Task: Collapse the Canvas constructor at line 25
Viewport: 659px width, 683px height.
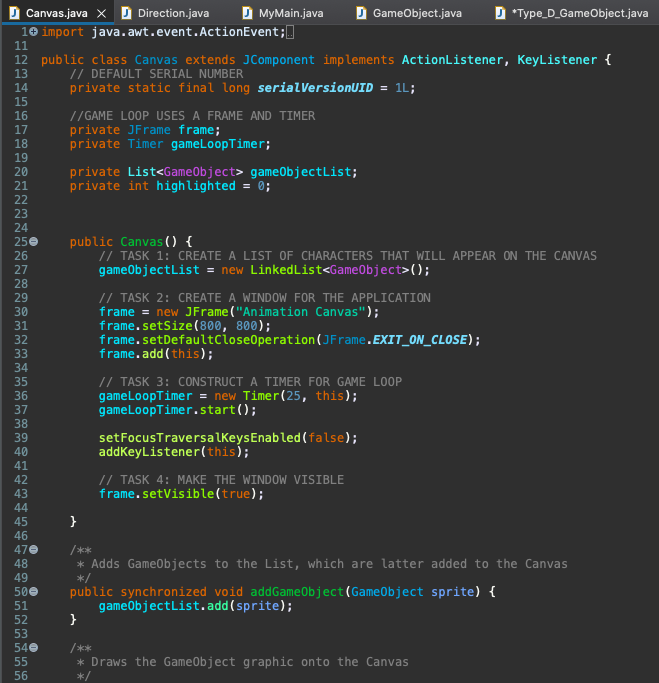Action: tap(34, 241)
